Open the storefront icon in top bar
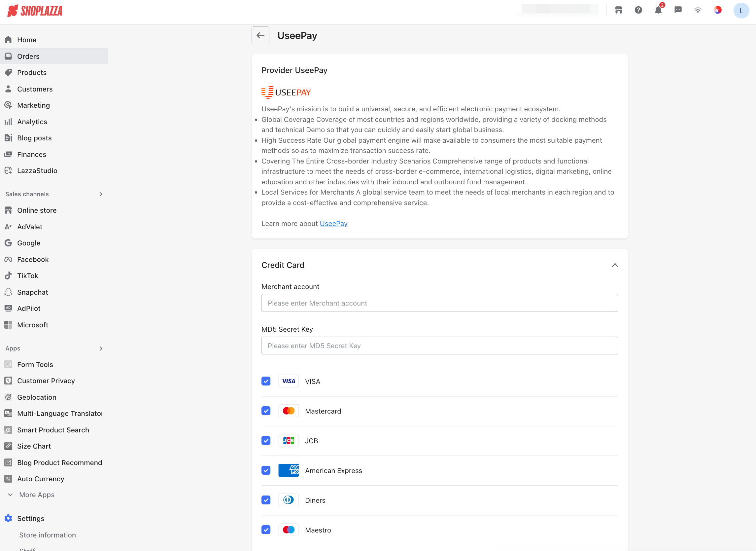 tap(618, 10)
